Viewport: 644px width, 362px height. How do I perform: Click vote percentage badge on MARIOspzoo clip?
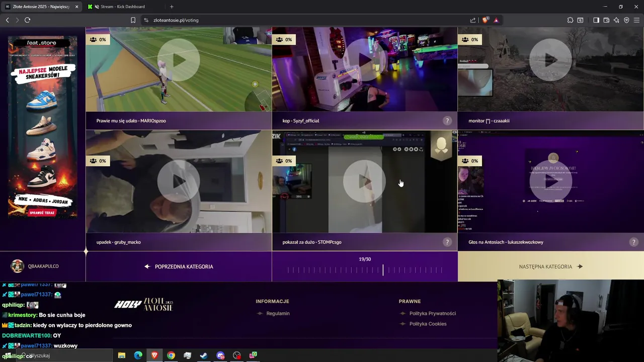click(98, 39)
